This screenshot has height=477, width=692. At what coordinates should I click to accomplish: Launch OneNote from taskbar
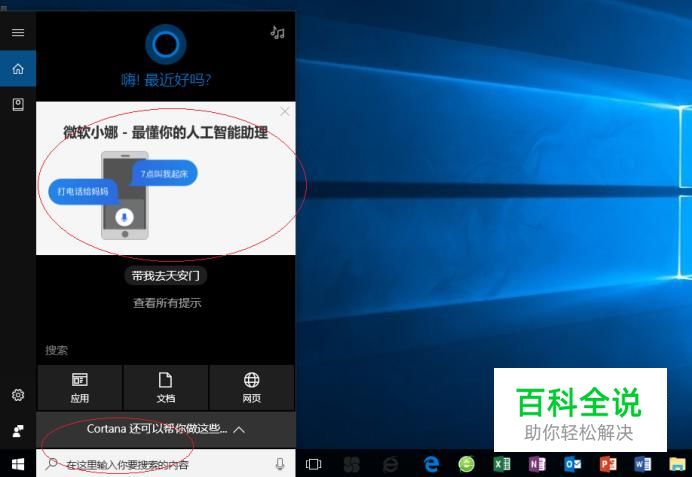(x=537, y=464)
